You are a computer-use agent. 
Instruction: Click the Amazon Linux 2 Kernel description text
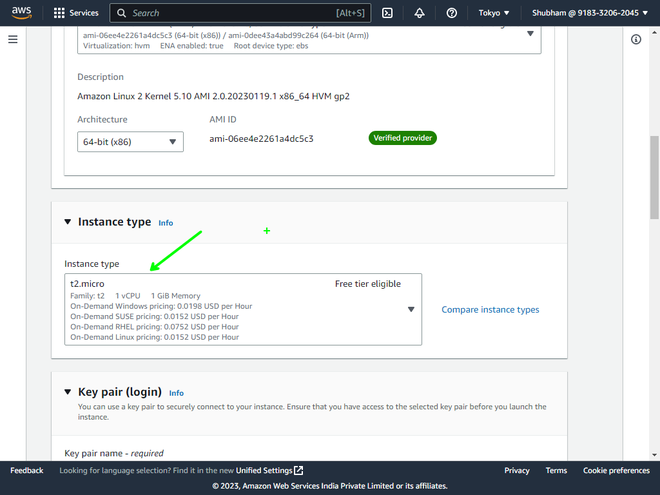(213, 96)
